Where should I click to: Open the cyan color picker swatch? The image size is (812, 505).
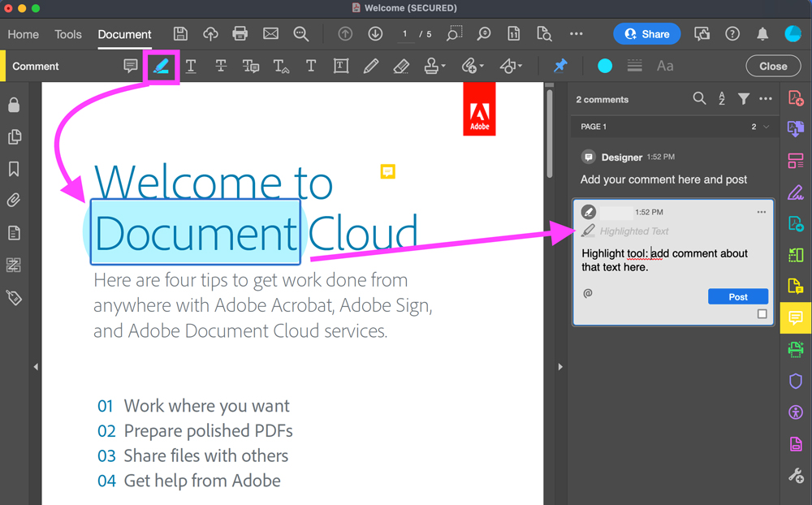[x=605, y=66]
